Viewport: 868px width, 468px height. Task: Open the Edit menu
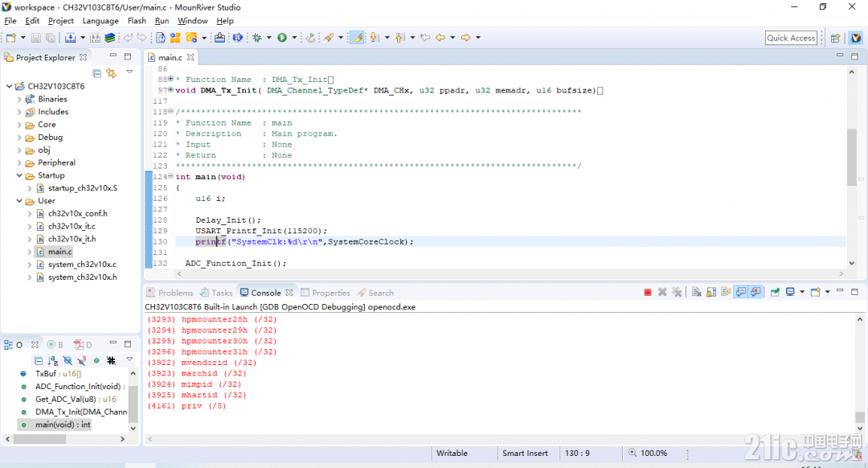[32, 21]
